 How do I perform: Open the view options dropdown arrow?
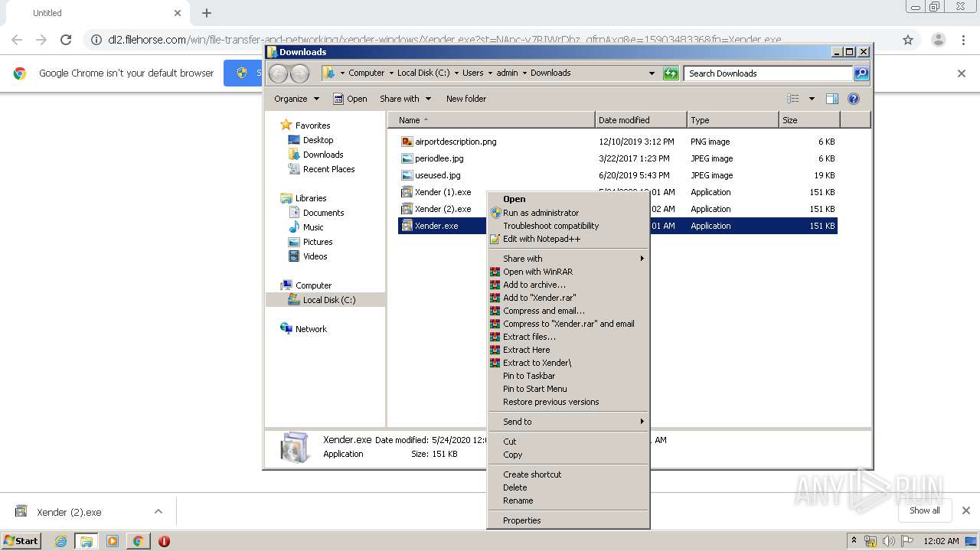tap(812, 99)
